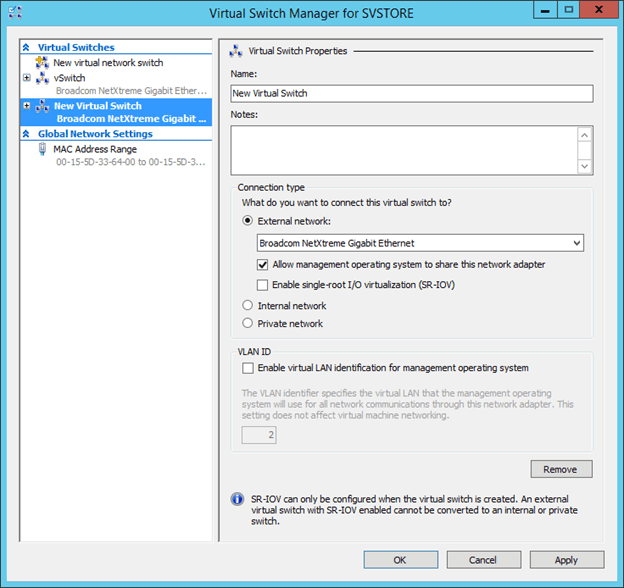This screenshot has height=588, width=624.
Task: Expand the vSwitch tree node
Action: 27,78
